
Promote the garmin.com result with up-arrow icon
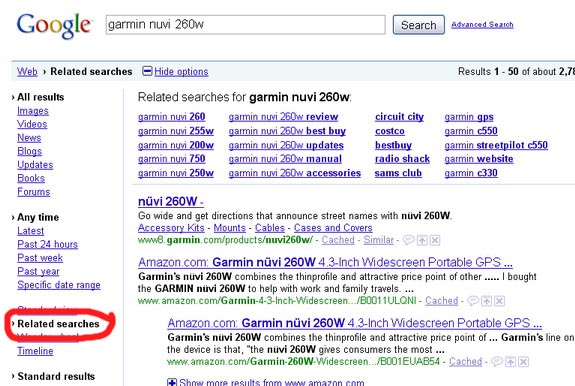422,240
